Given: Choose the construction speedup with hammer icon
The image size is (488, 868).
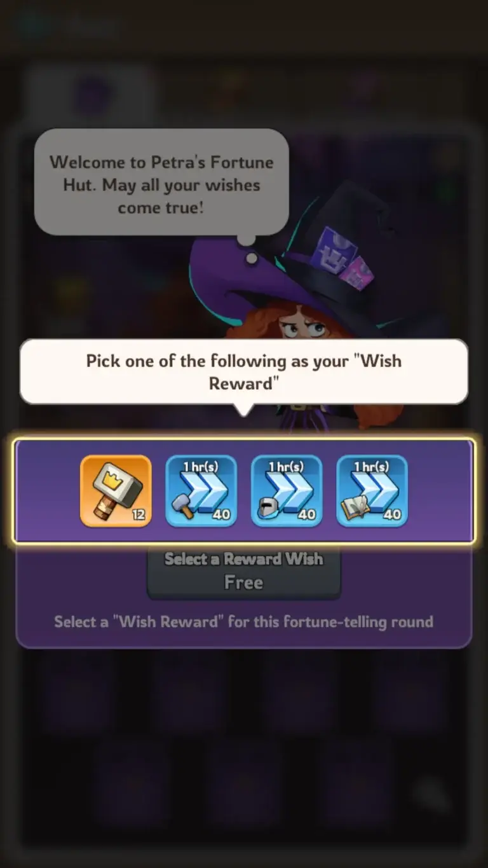Looking at the screenshot, I should 201,491.
